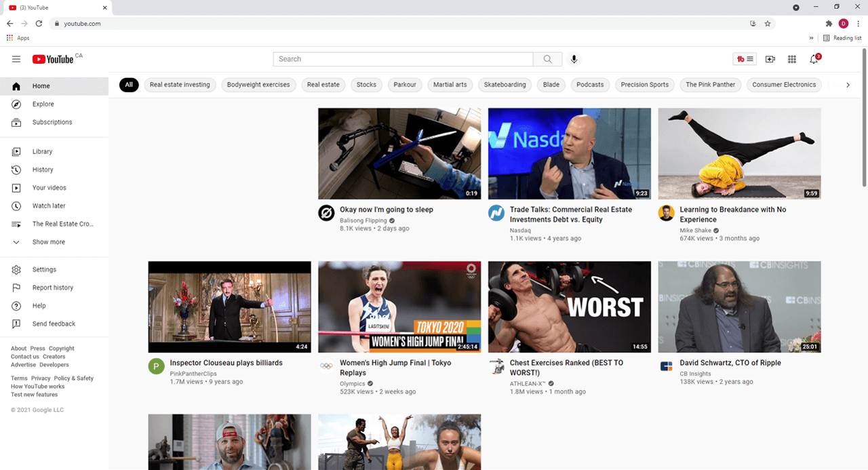Open Report history in sidebar
Screen dimensions: 868x470
pyautogui.click(x=54, y=288)
